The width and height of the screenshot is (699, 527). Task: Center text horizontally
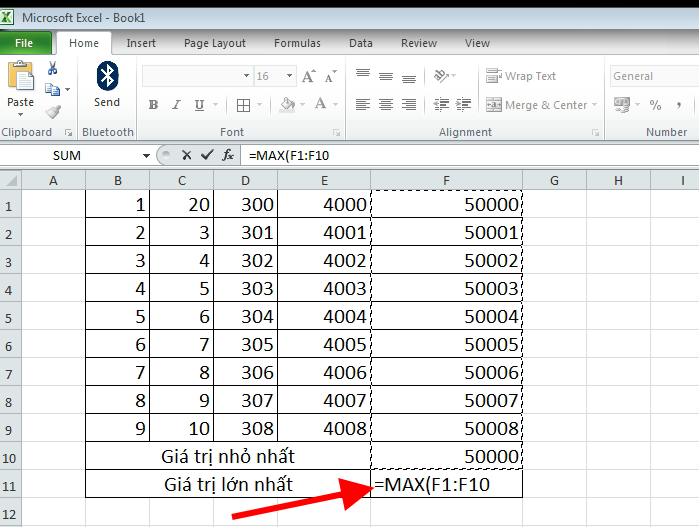[x=386, y=105]
